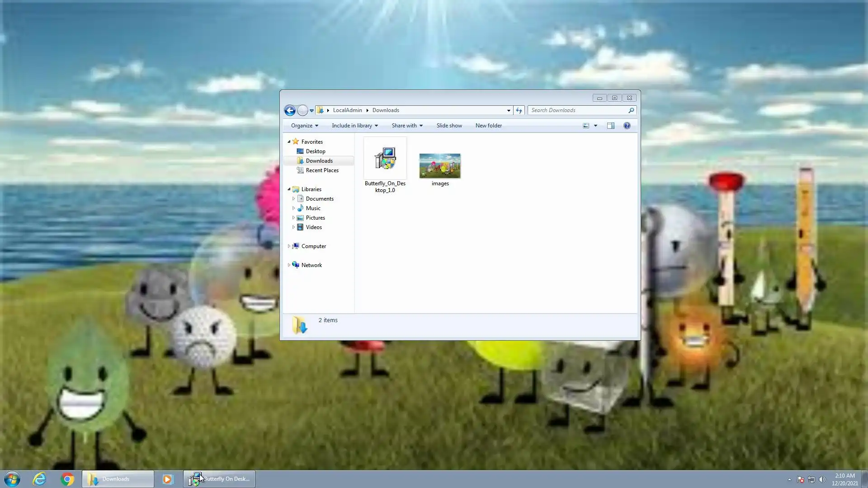Image resolution: width=868 pixels, height=488 pixels.
Task: Expand the Include in library dropdown
Action: tap(354, 126)
